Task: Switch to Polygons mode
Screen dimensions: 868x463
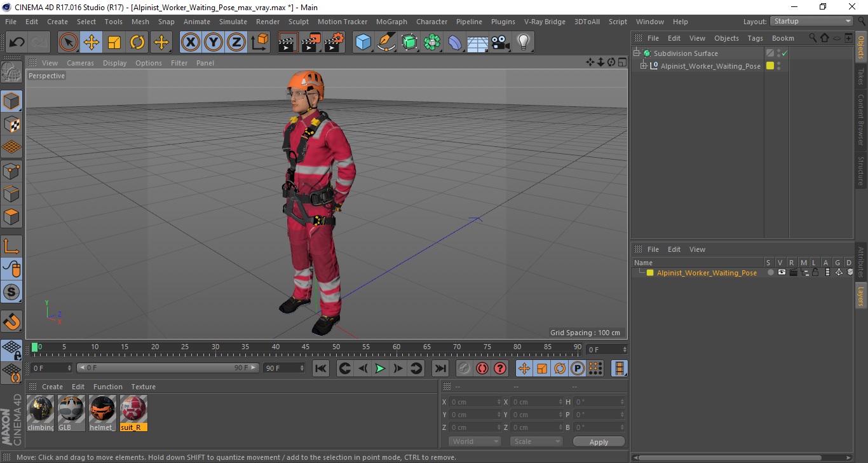Action: (x=11, y=217)
